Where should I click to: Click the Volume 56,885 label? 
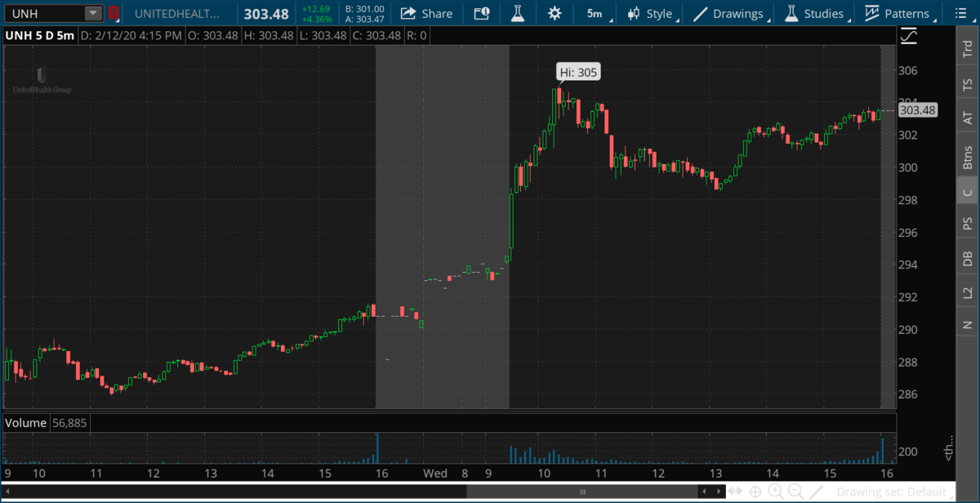point(47,423)
